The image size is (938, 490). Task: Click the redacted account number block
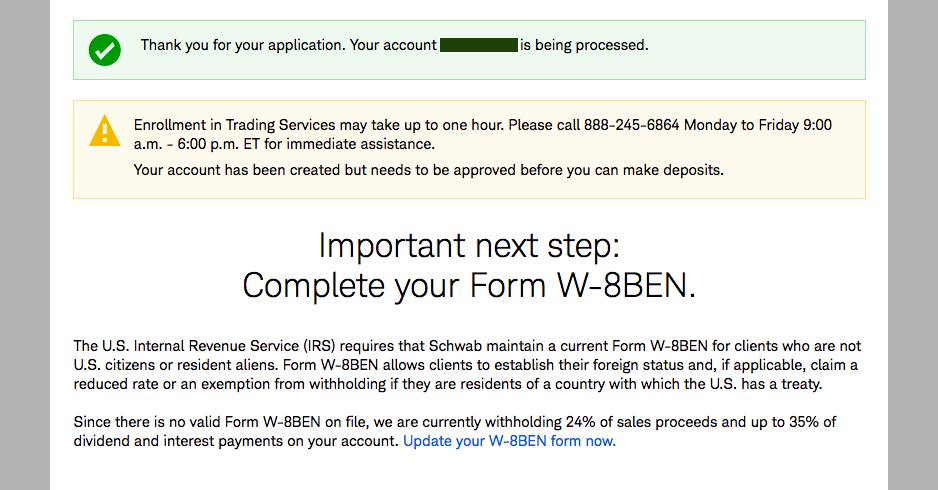pyautogui.click(x=479, y=45)
